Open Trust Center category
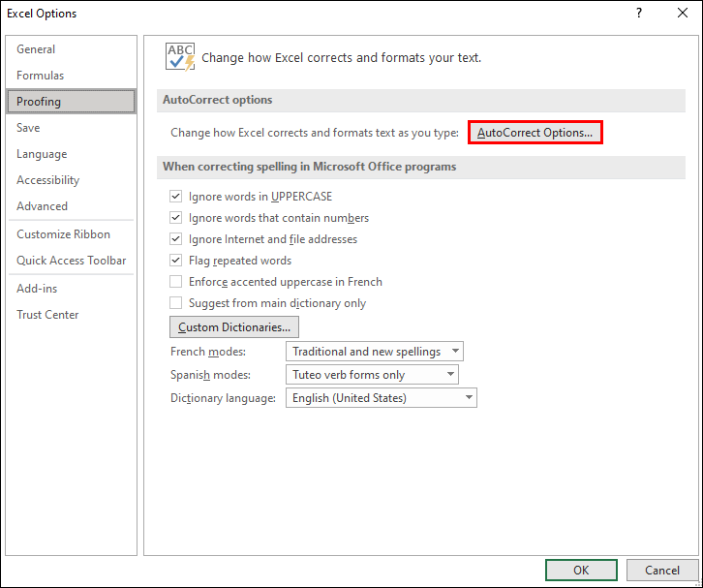Screen dimensions: 703x588 (72, 315)
